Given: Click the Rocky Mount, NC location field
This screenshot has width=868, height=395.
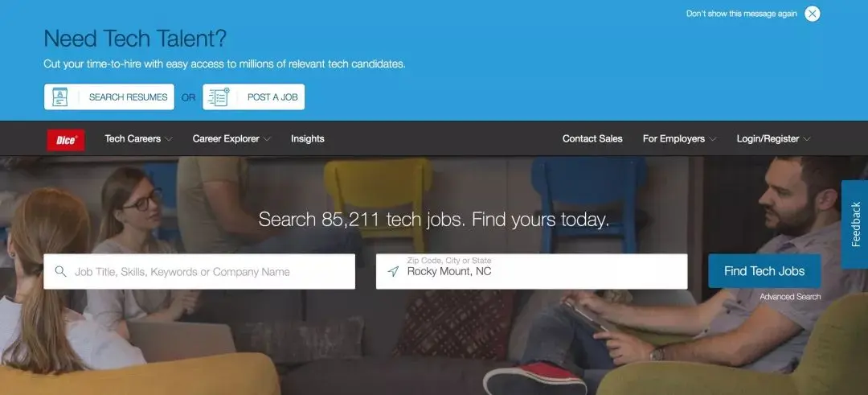Looking at the screenshot, I should tap(531, 271).
